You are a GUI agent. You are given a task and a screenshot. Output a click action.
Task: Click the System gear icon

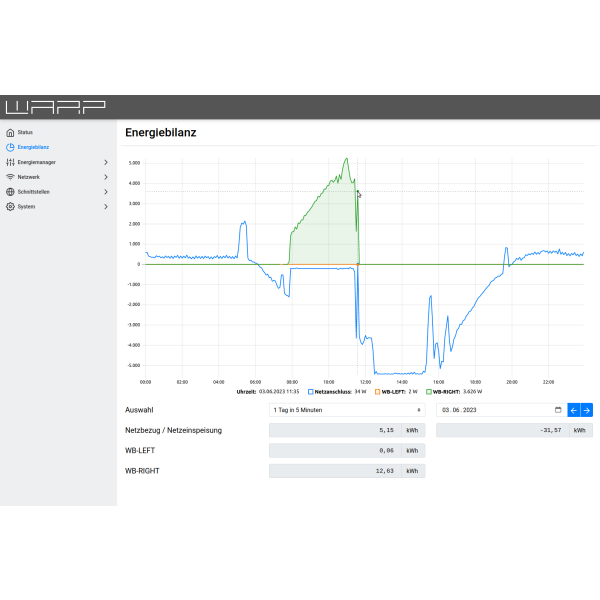[x=10, y=207]
